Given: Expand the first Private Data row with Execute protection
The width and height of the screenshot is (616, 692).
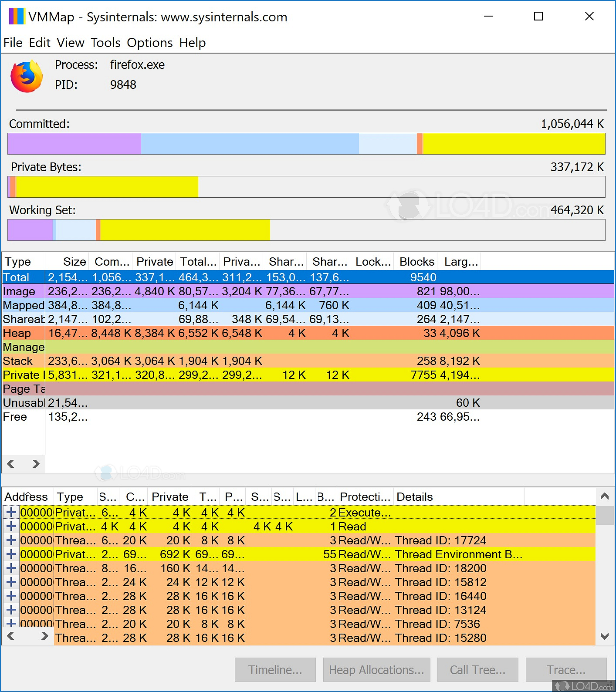Looking at the screenshot, I should pos(12,512).
